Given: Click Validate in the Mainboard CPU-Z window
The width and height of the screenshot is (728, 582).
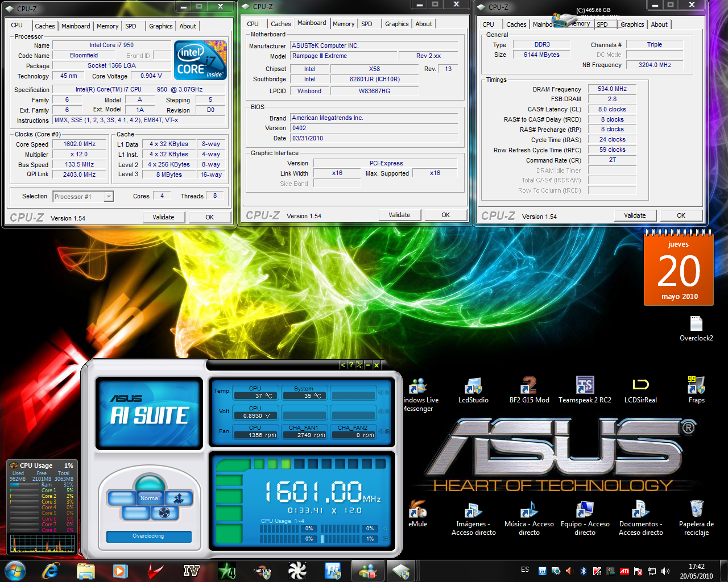Looking at the screenshot, I should pos(399,215).
